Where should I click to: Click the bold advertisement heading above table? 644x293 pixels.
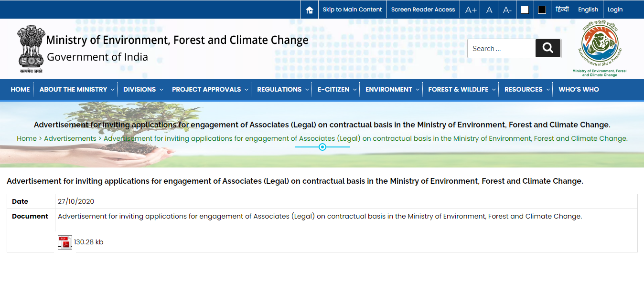coord(295,181)
